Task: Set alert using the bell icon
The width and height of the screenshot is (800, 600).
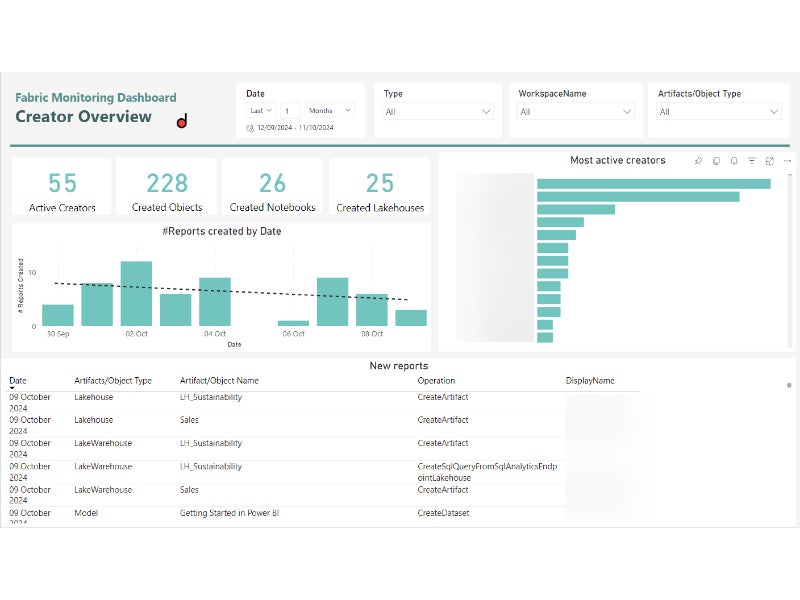Action: pyautogui.click(x=734, y=160)
